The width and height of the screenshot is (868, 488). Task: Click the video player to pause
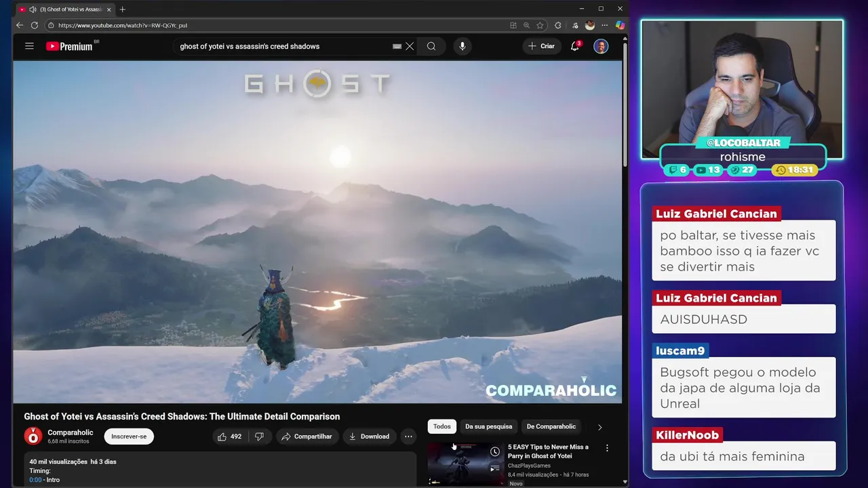click(x=317, y=232)
